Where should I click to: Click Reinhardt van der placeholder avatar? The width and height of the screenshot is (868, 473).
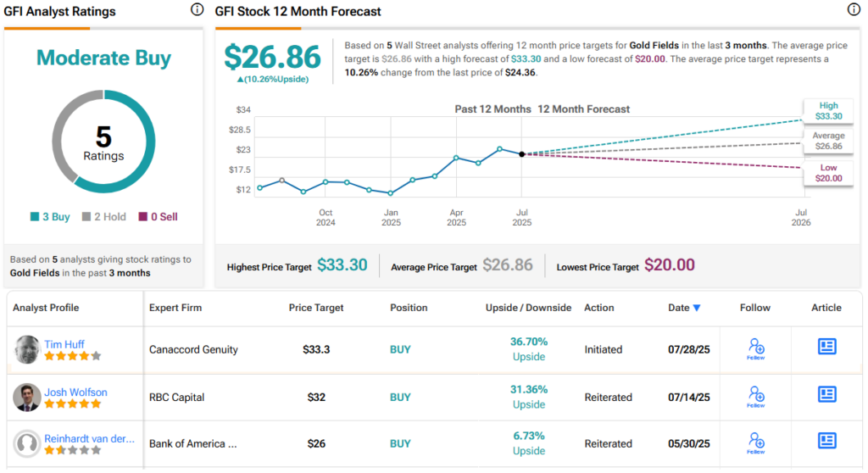pyautogui.click(x=26, y=443)
